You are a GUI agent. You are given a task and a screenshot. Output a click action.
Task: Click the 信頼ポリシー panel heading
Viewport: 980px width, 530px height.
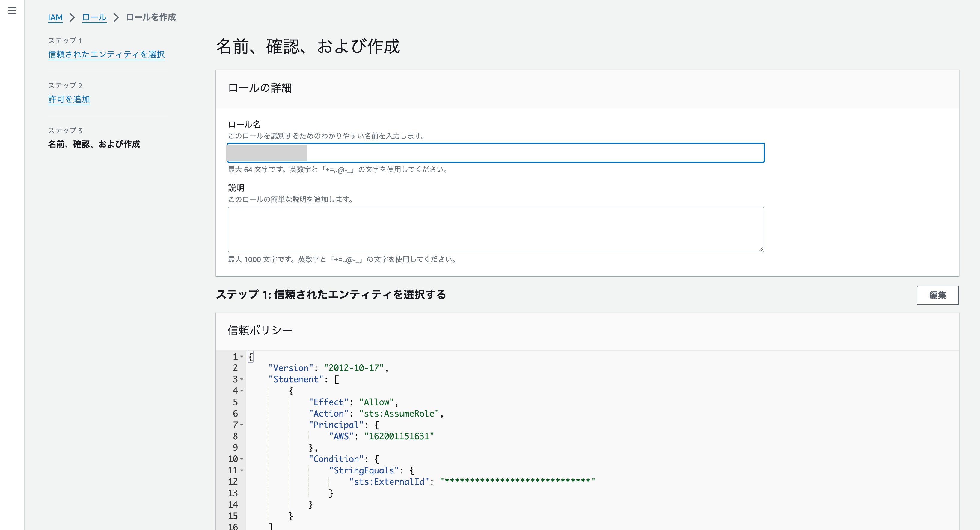coord(260,330)
